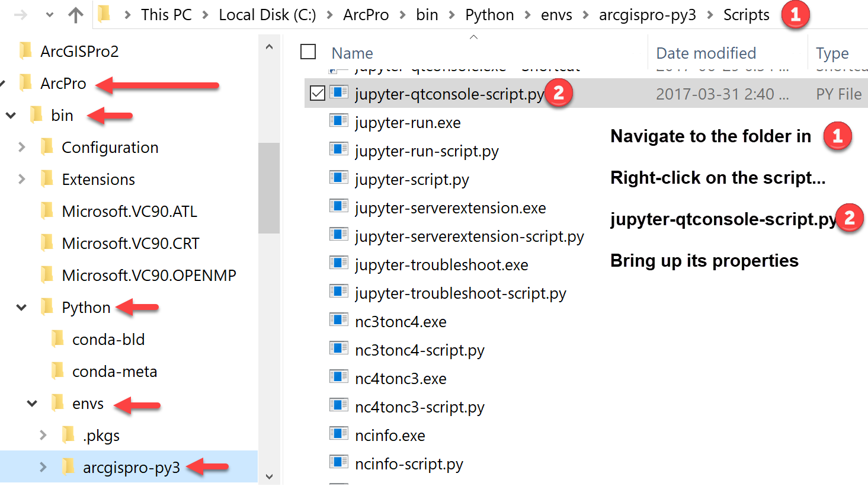Click the file icon beside jupyter-troubleshoot-script.py
The width and height of the screenshot is (868, 486).
pyautogui.click(x=339, y=292)
